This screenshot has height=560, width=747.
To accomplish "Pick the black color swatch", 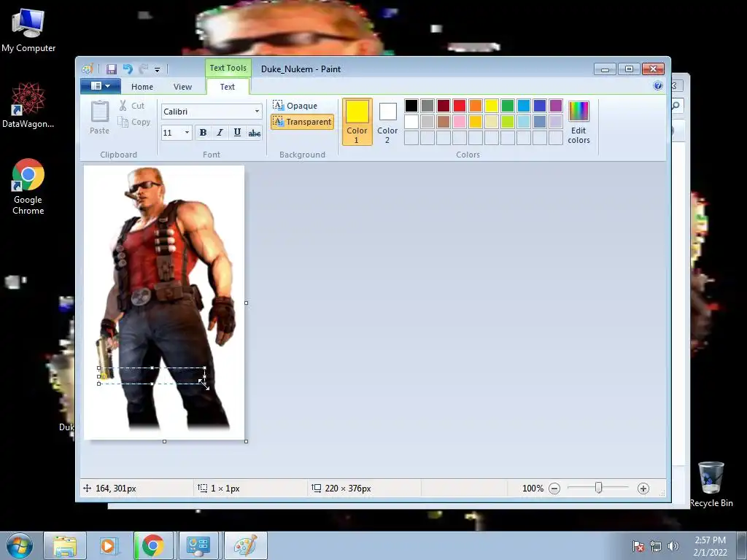I will (x=411, y=105).
